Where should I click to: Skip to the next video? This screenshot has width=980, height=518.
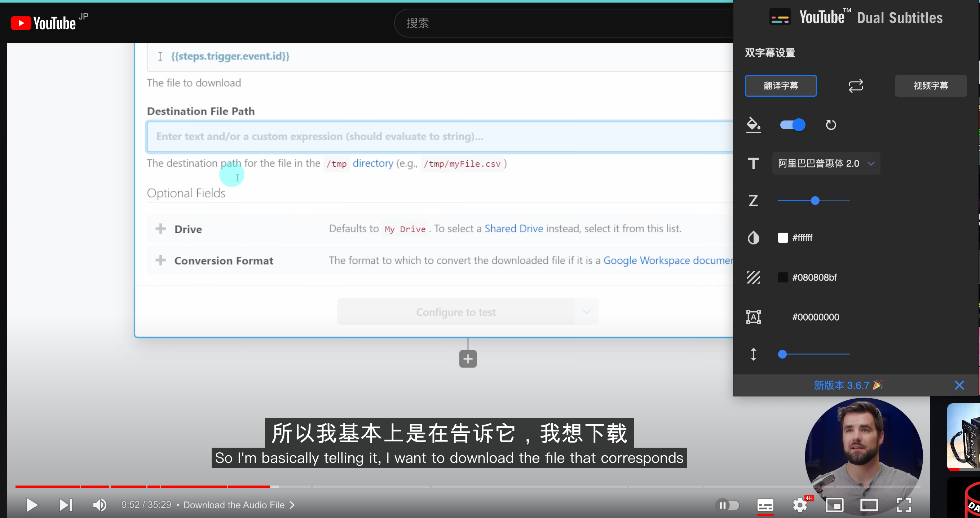tap(65, 505)
